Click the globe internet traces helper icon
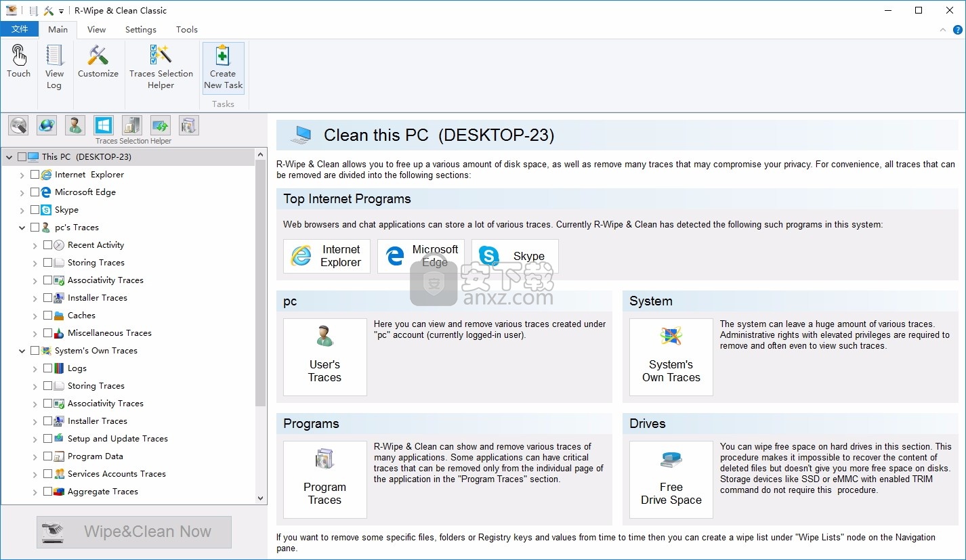966x560 pixels. (x=47, y=125)
